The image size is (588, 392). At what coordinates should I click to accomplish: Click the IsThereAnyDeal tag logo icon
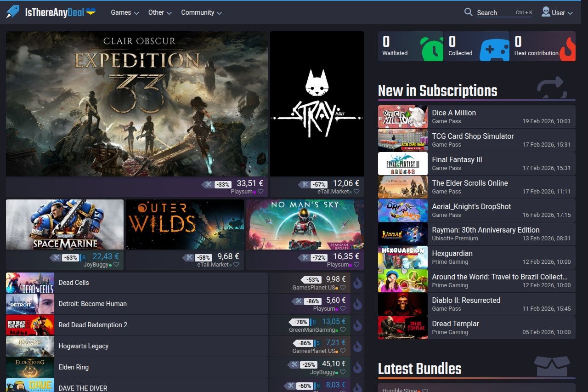(x=13, y=12)
